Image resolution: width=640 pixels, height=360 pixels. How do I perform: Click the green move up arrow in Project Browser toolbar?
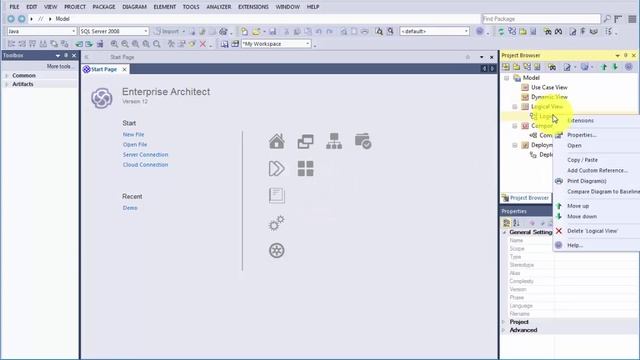tap(604, 67)
